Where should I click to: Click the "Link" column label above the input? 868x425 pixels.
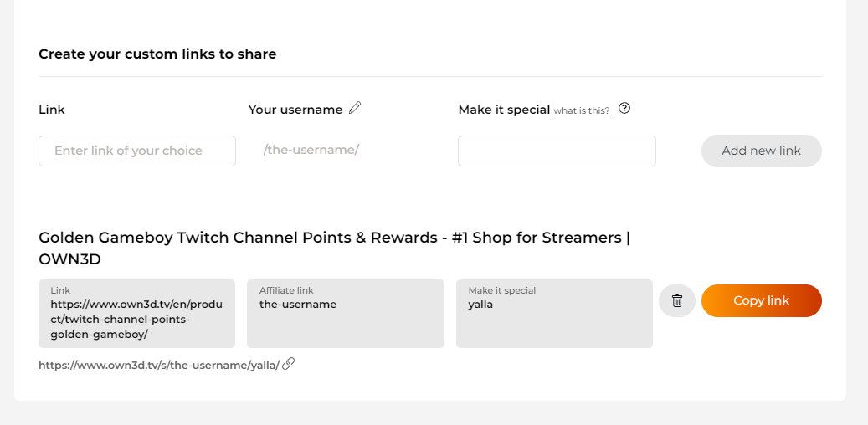tap(52, 110)
